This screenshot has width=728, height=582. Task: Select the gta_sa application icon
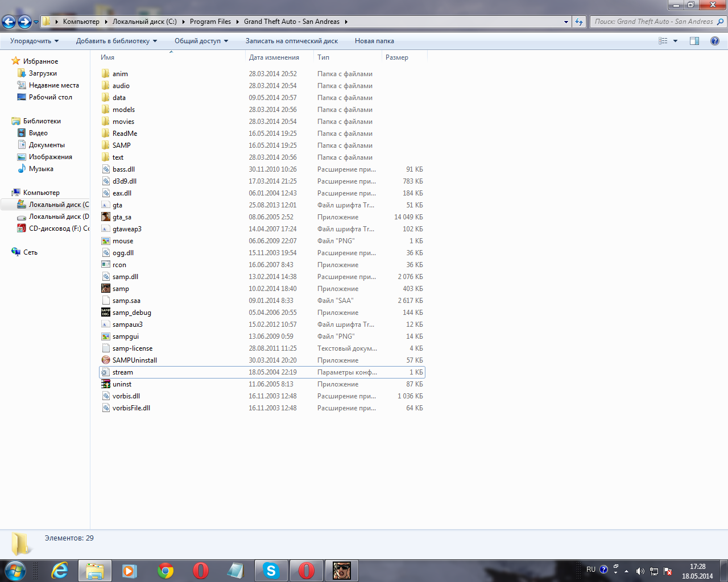[x=106, y=217]
